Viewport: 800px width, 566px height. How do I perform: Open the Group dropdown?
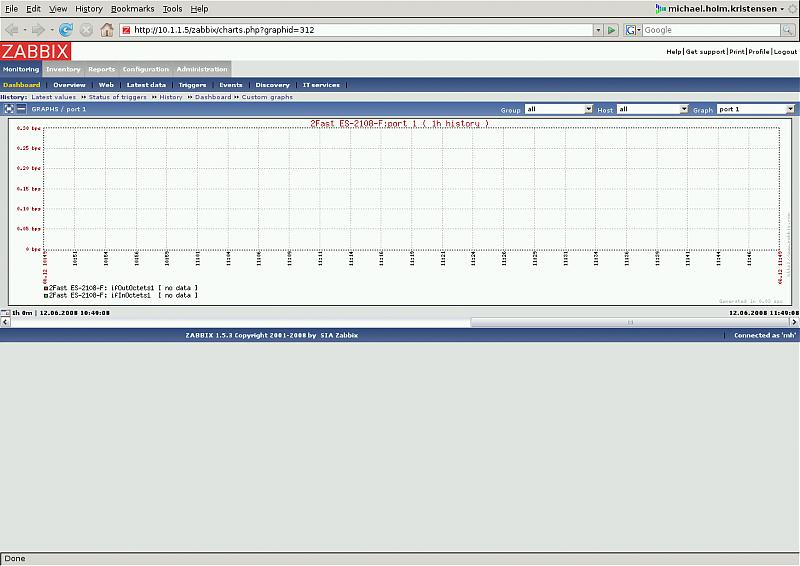559,109
